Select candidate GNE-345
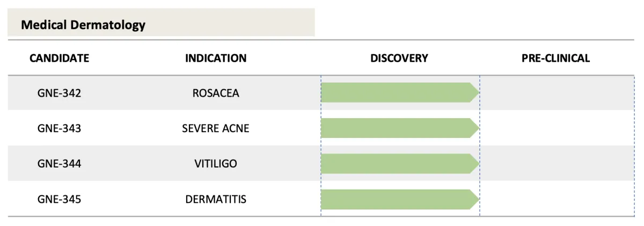 59,199
